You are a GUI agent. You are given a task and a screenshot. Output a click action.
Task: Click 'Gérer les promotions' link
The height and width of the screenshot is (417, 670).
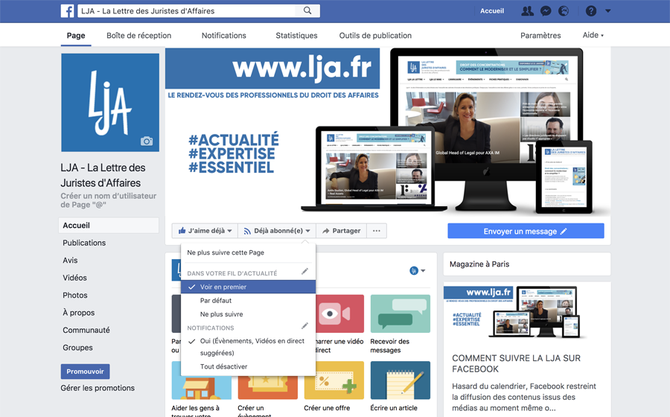coord(97,388)
